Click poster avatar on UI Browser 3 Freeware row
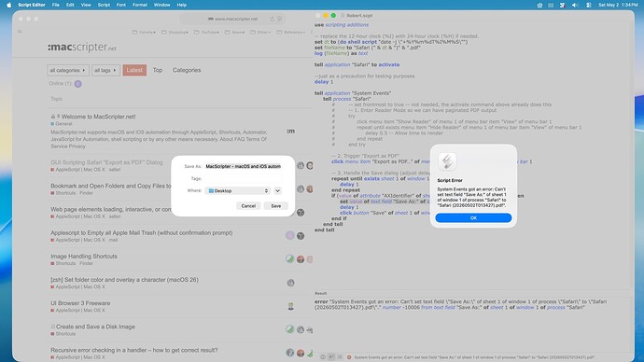The width and height of the screenshot is (644, 362). point(290,306)
